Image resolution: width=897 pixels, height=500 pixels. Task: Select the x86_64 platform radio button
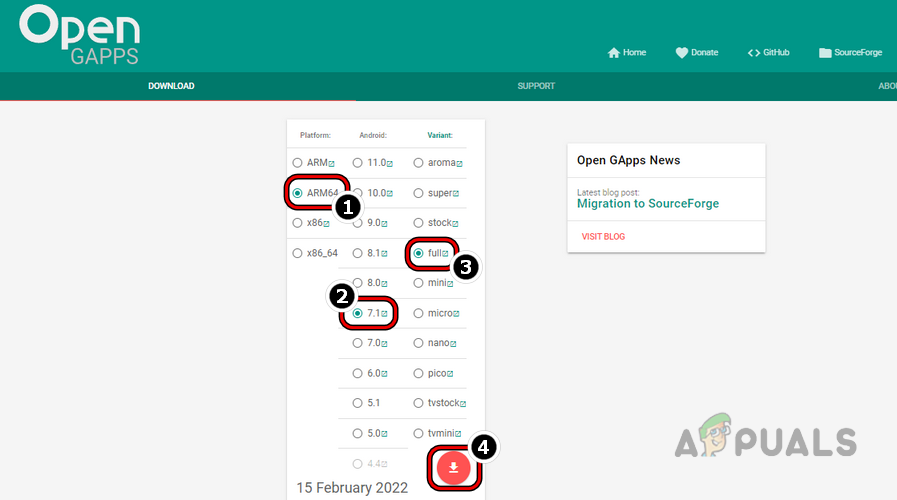(297, 253)
